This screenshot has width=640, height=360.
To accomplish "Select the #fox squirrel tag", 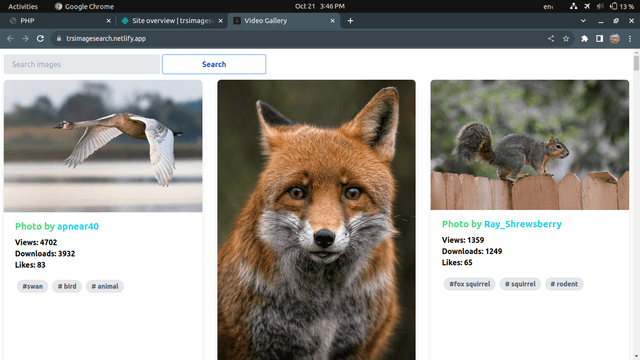I will click(469, 284).
